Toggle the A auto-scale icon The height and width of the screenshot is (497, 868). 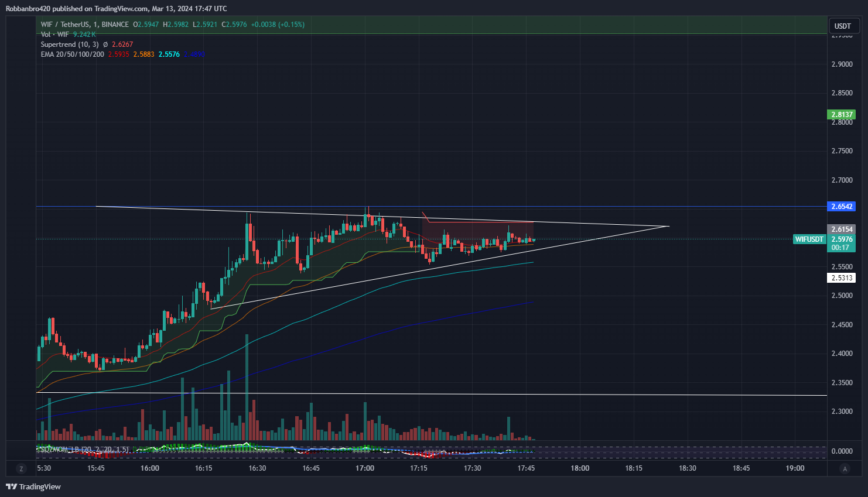coord(845,469)
